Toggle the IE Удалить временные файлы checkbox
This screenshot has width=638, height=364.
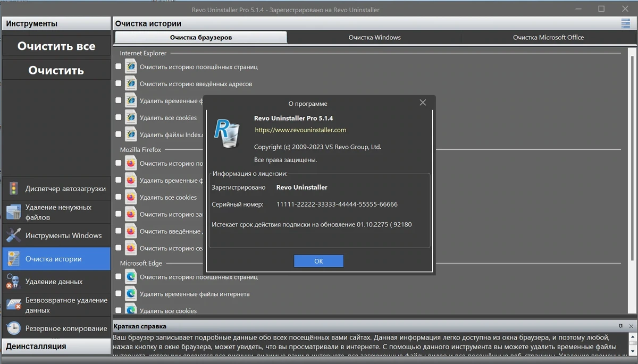point(119,100)
